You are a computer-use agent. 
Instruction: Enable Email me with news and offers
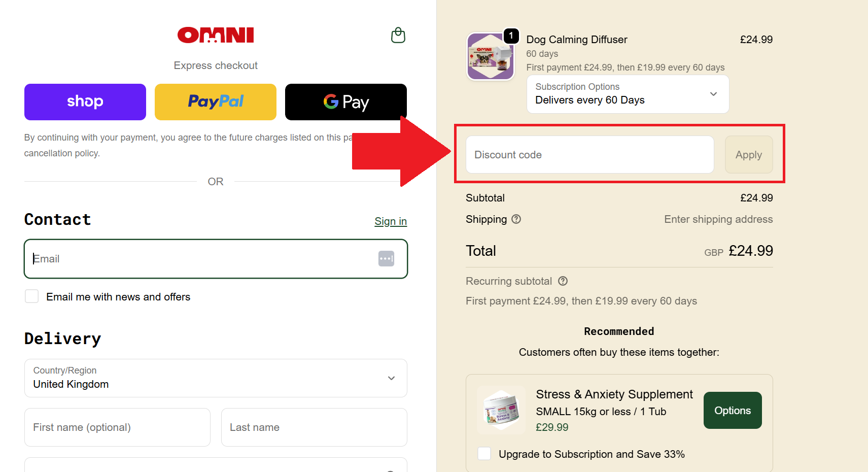[31, 296]
